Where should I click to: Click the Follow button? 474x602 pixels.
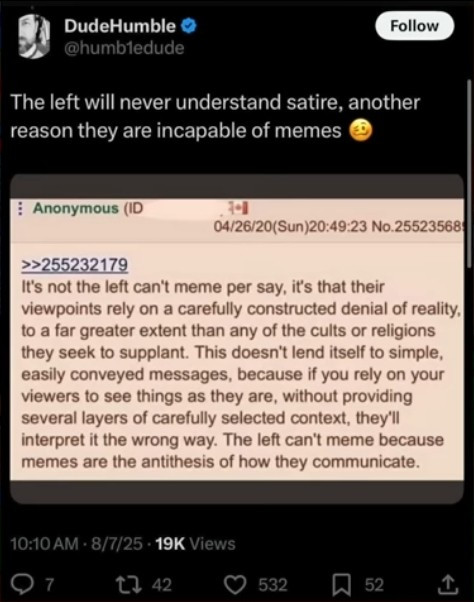pos(415,26)
